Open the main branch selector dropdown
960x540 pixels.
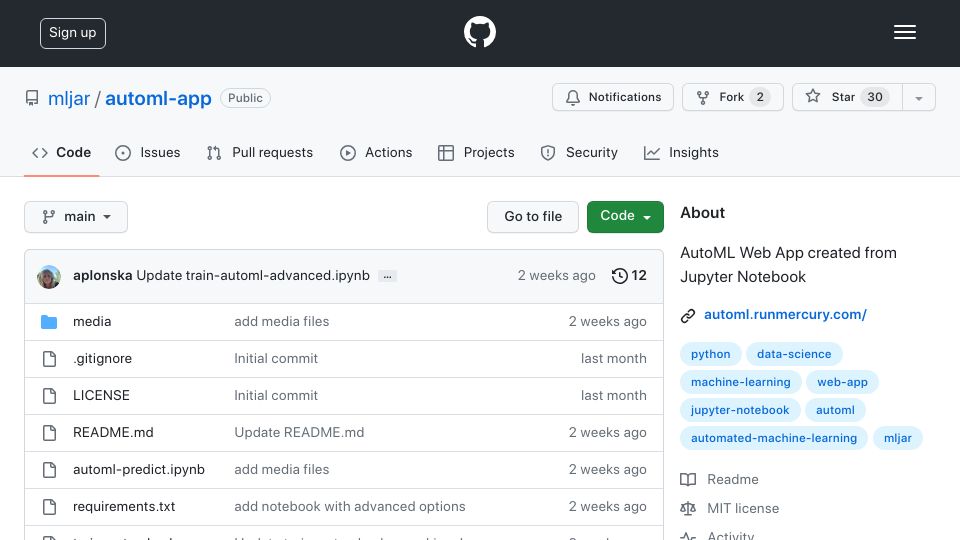tap(76, 217)
